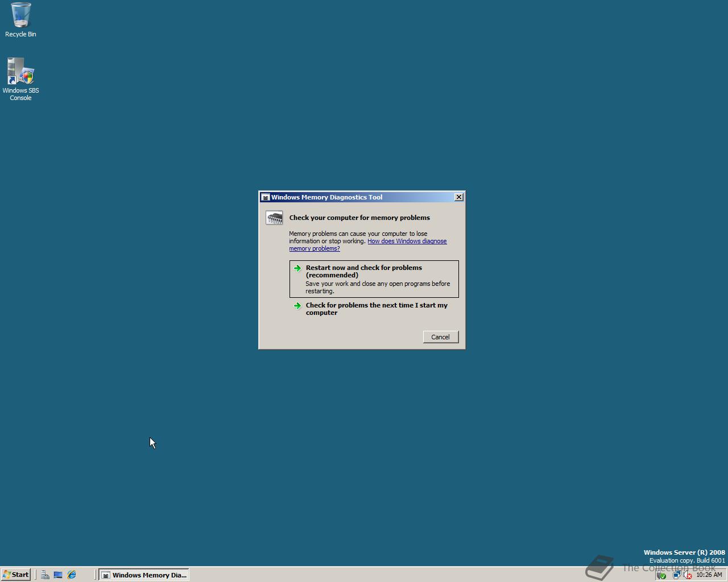
Task: Choose Check for problems next time I start
Action: coord(374,309)
